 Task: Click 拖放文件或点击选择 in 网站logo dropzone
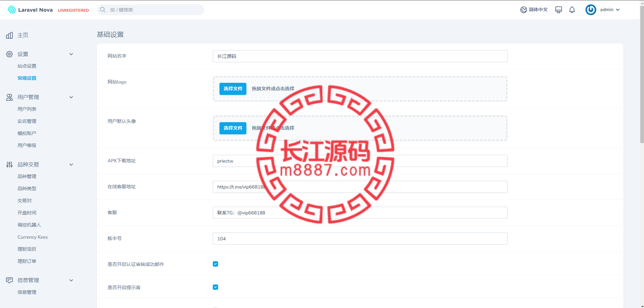[273, 89]
